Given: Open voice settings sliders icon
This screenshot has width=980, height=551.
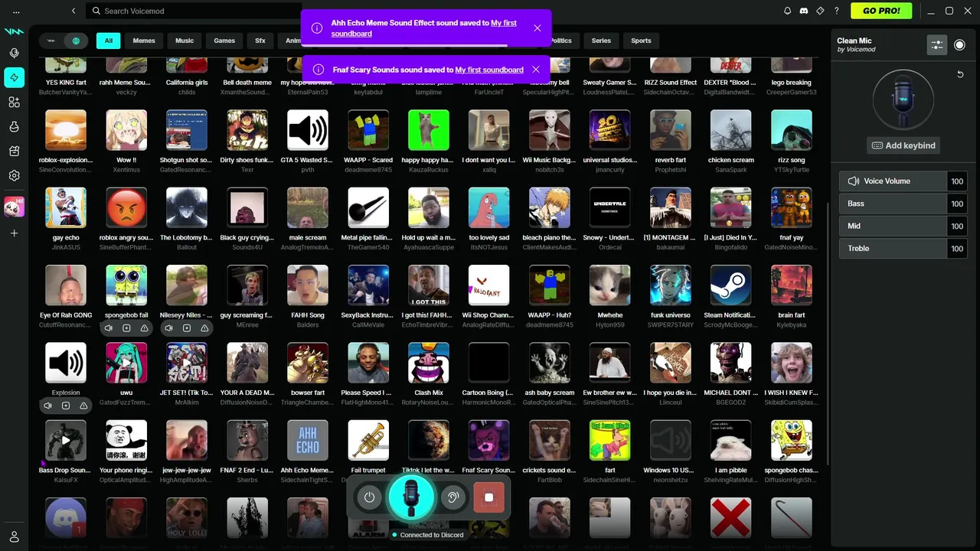Looking at the screenshot, I should pyautogui.click(x=937, y=45).
